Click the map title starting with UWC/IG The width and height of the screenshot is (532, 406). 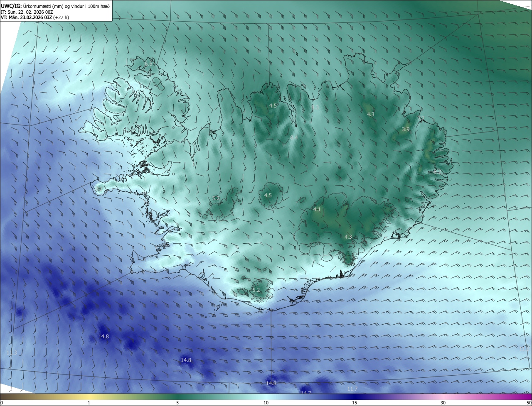(55, 6)
